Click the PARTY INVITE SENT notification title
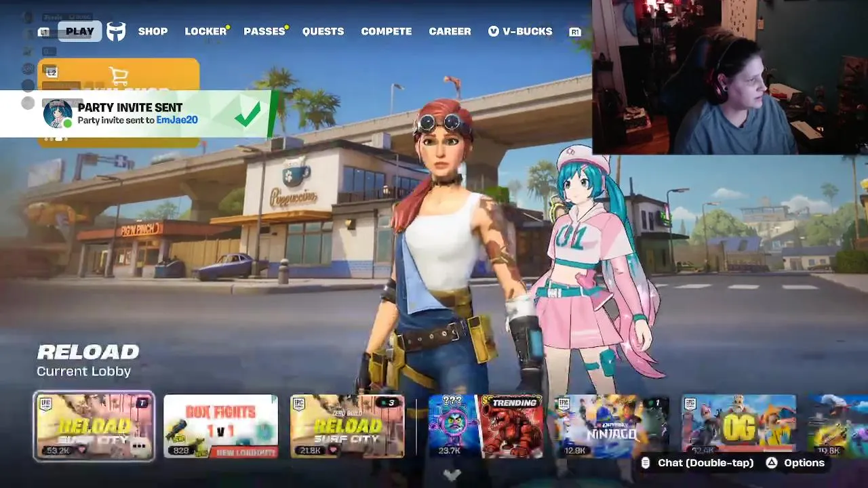The image size is (868, 488). point(130,107)
